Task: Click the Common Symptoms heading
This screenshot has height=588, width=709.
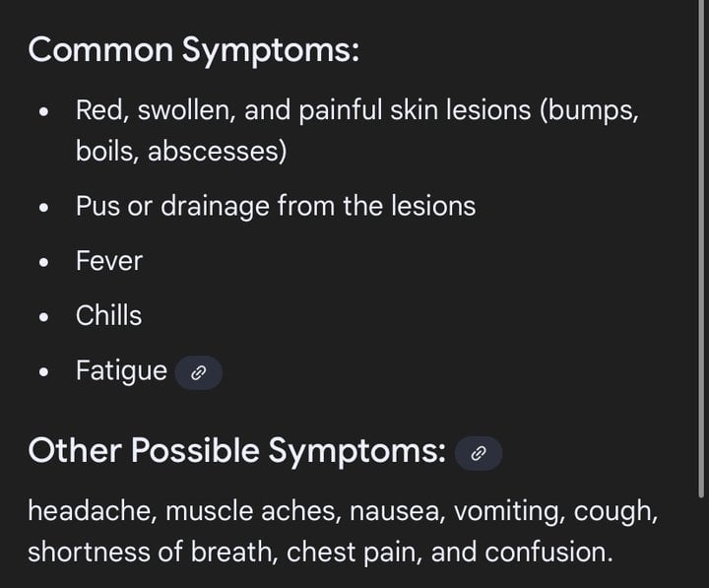Action: (194, 50)
